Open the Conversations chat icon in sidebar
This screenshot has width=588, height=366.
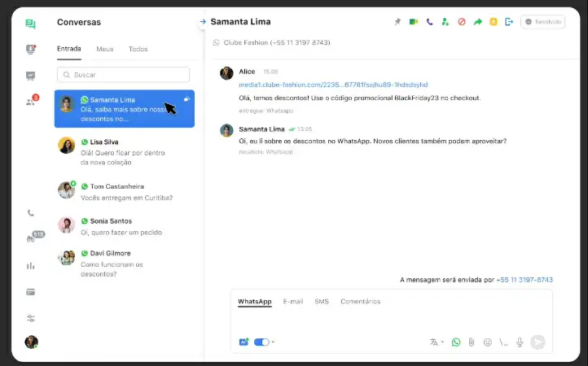pos(30,24)
